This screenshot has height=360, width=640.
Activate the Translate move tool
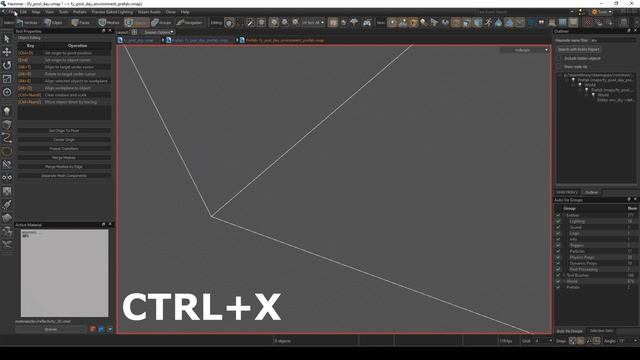click(7, 52)
